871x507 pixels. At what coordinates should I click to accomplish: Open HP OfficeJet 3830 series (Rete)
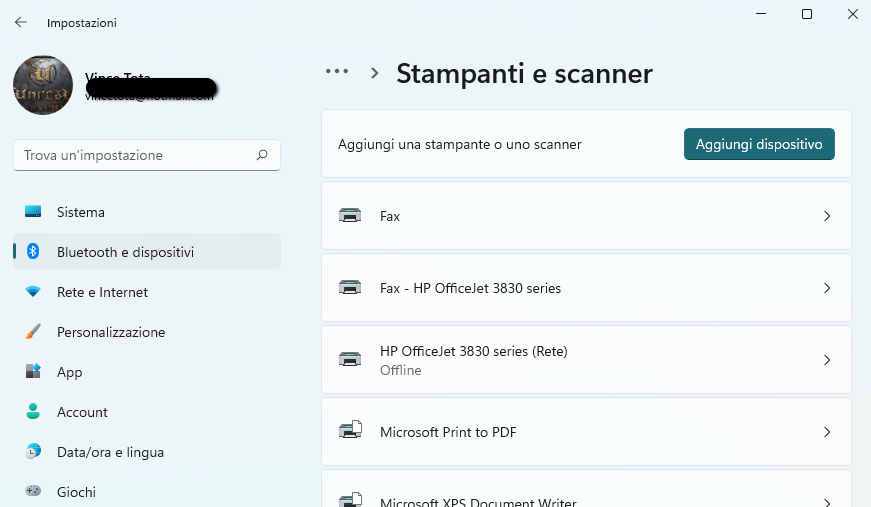586,360
